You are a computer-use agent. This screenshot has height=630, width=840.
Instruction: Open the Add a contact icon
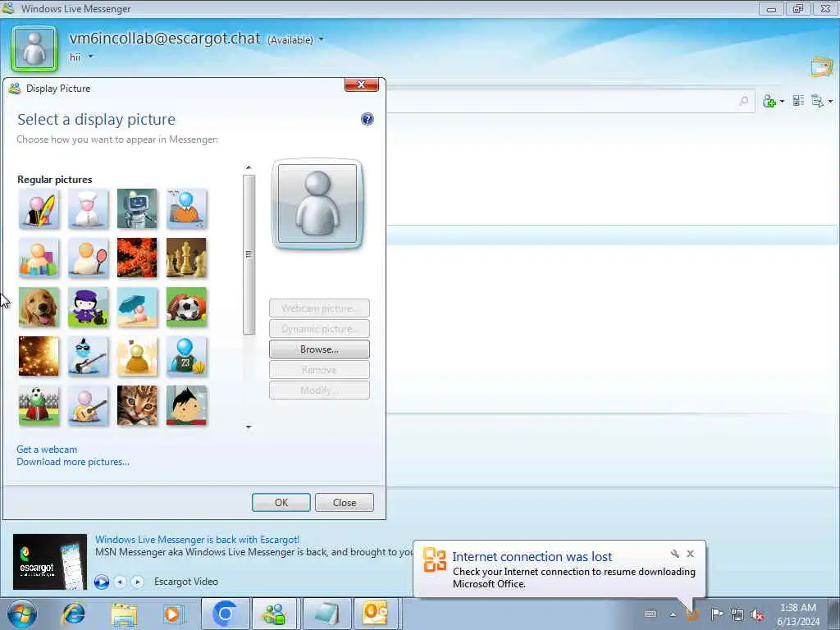coord(769,101)
